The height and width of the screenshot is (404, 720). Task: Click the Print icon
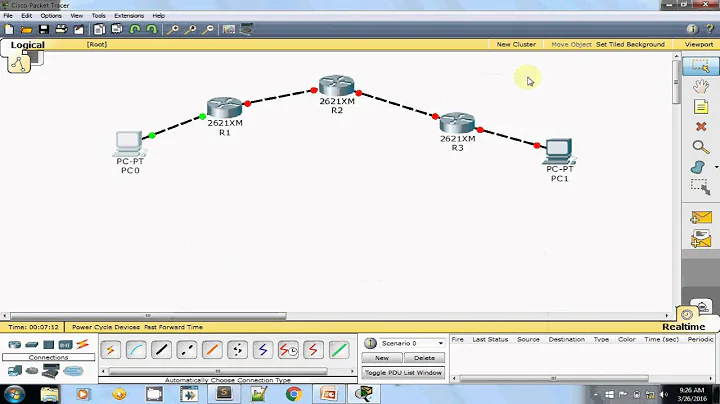61,30
